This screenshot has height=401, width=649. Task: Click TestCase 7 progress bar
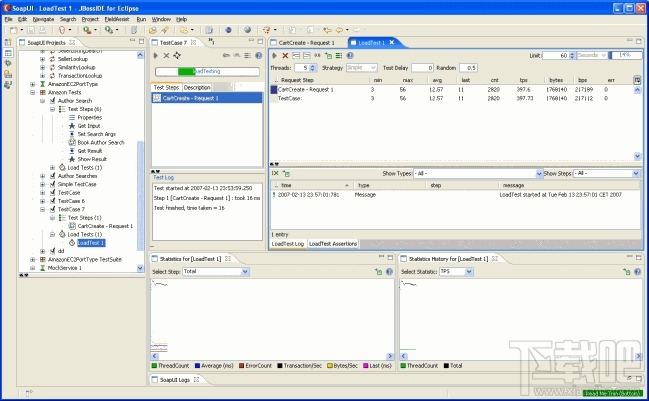click(x=207, y=71)
